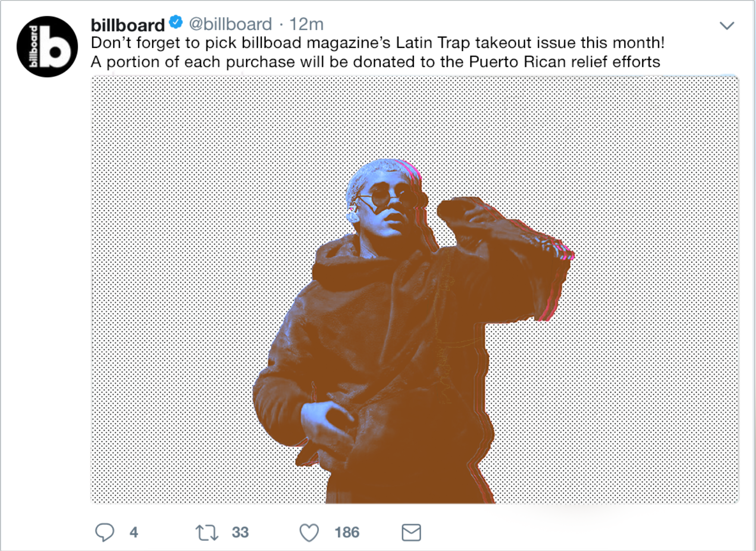Click the blue verified badge

pyautogui.click(x=176, y=22)
